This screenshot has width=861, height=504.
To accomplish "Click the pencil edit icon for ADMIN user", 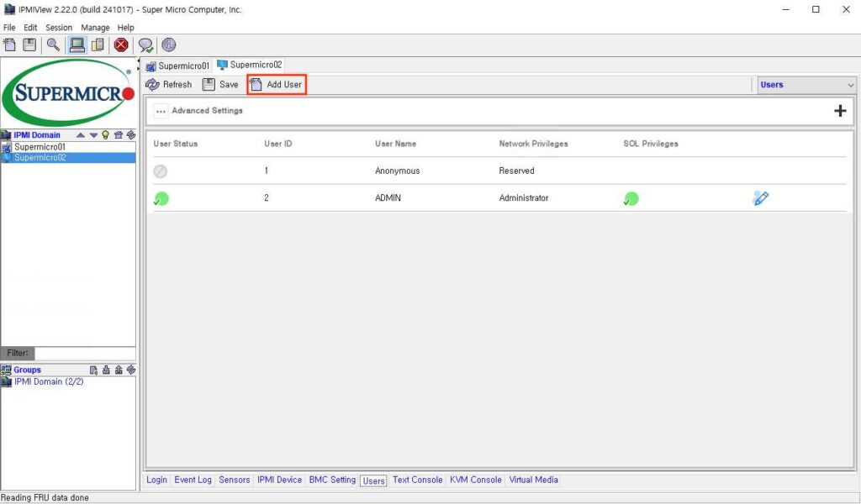I will click(760, 198).
